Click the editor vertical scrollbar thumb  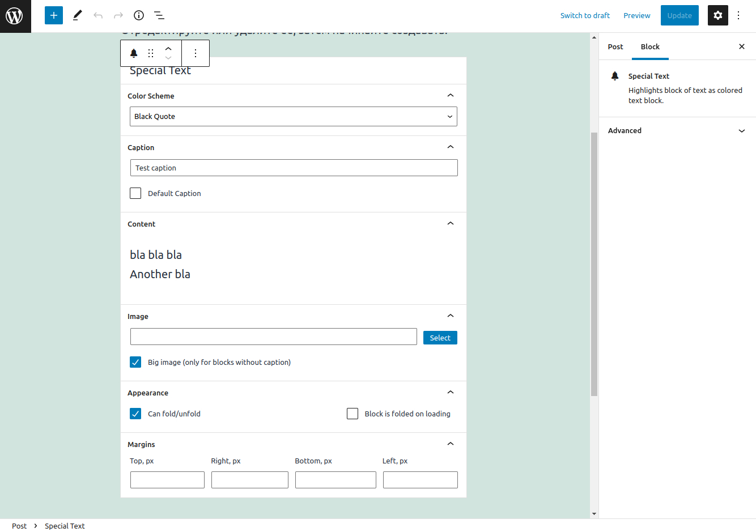tap(594, 263)
